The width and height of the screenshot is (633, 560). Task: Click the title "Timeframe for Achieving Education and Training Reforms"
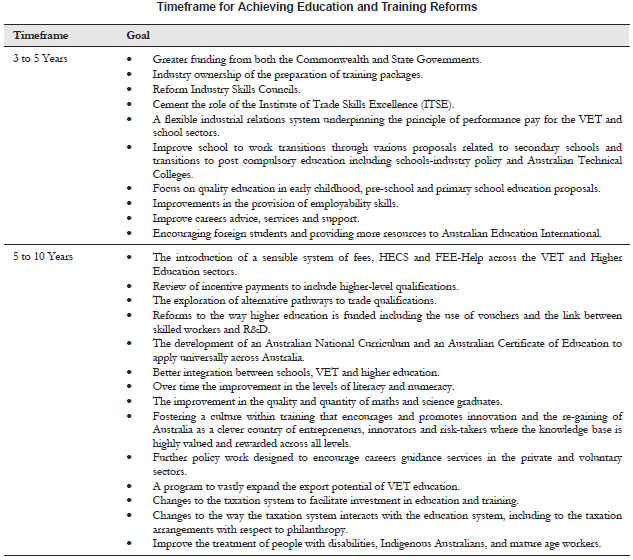317,7
